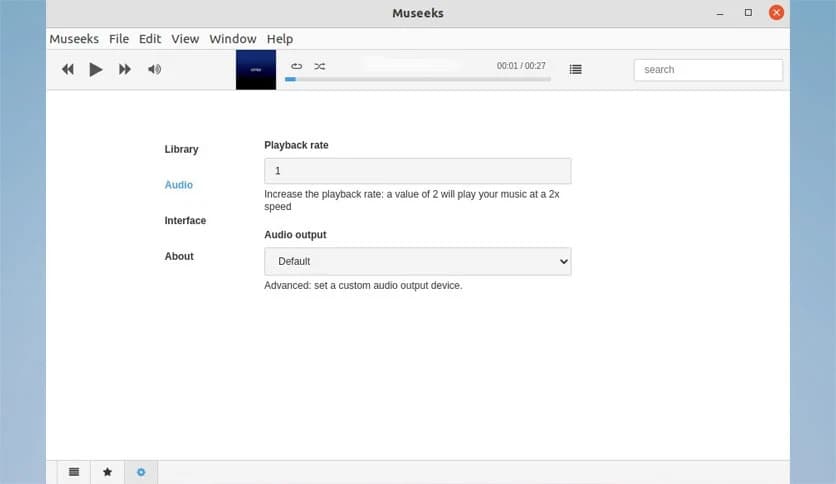Toggle the repeat playback icon
This screenshot has height=484, width=836.
click(296, 66)
